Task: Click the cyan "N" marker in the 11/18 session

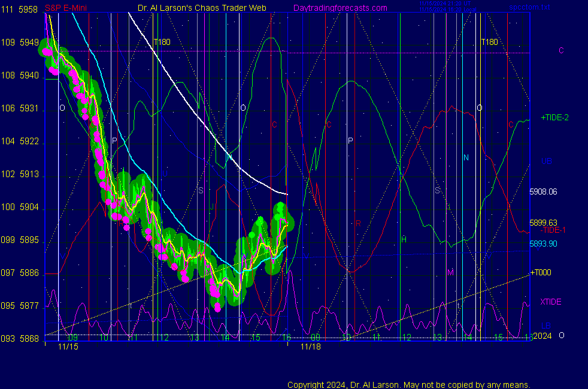Action: [466, 158]
